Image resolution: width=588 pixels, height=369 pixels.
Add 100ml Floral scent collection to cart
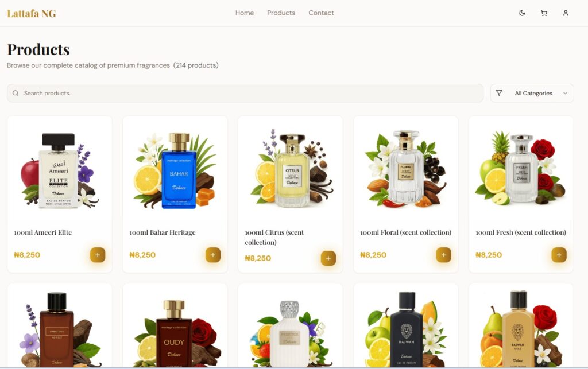pos(444,255)
